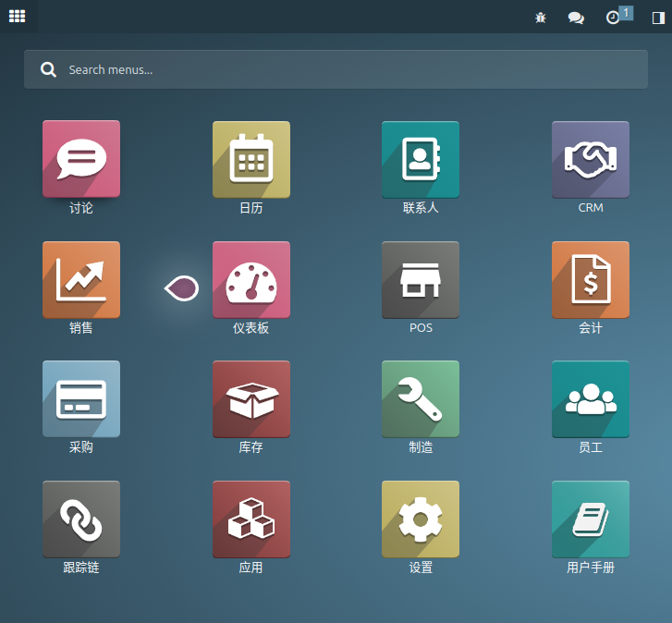Open the 设置 settings app

pos(421,519)
